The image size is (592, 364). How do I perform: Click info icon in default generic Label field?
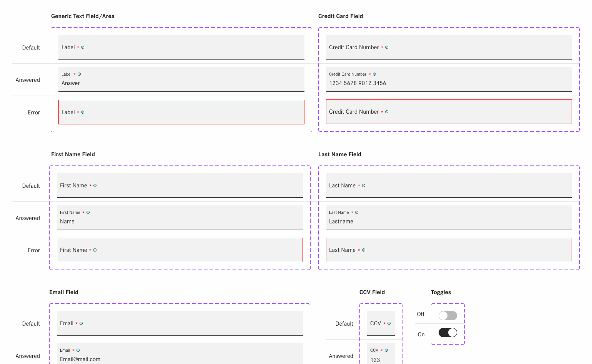[x=83, y=47]
